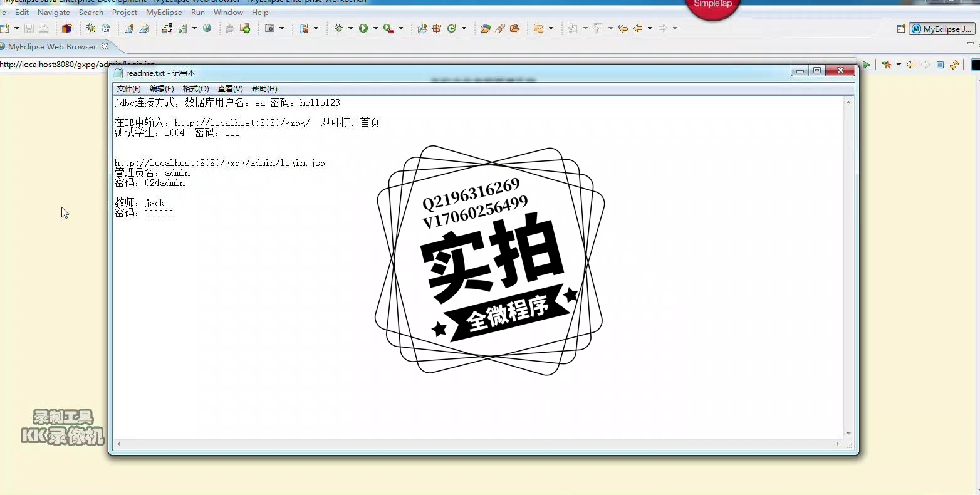Viewport: 980px width, 495px height.
Task: Click the Print icon in the MyEclipse toolbar
Action: pyautogui.click(x=43, y=28)
